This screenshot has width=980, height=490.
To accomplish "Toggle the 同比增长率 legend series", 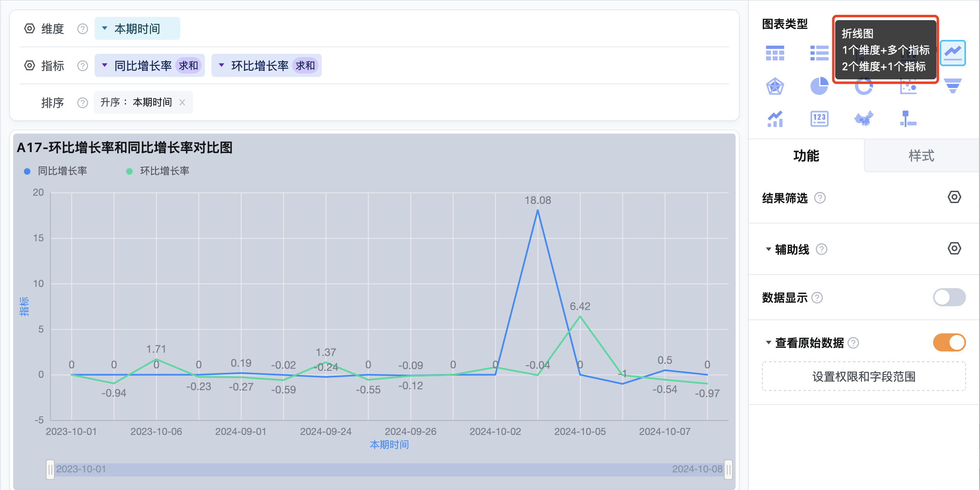I will (x=56, y=171).
